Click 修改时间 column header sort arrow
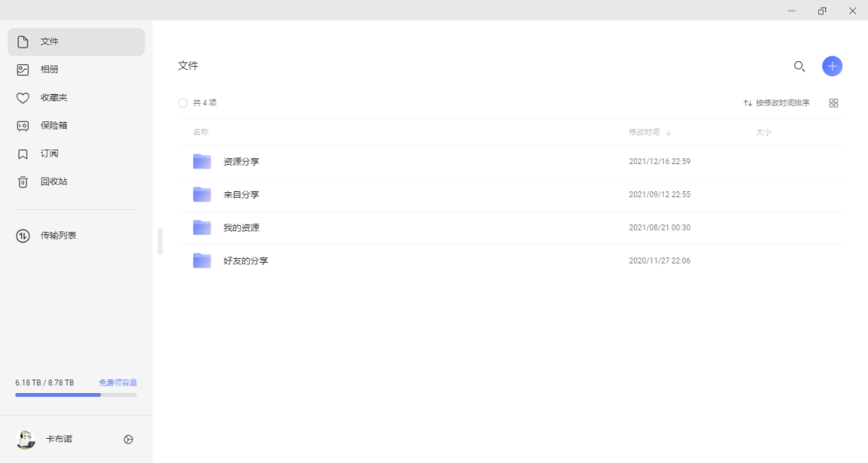868x463 pixels. tap(669, 133)
